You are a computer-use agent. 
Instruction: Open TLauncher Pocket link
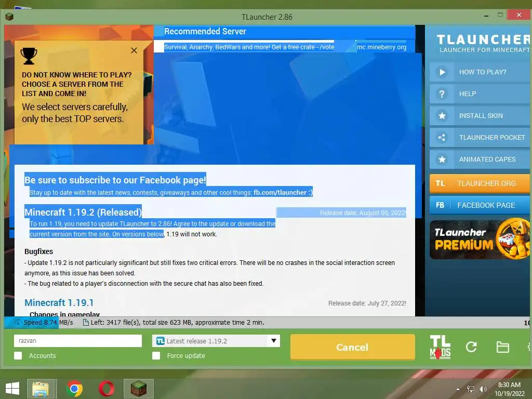[x=481, y=137]
